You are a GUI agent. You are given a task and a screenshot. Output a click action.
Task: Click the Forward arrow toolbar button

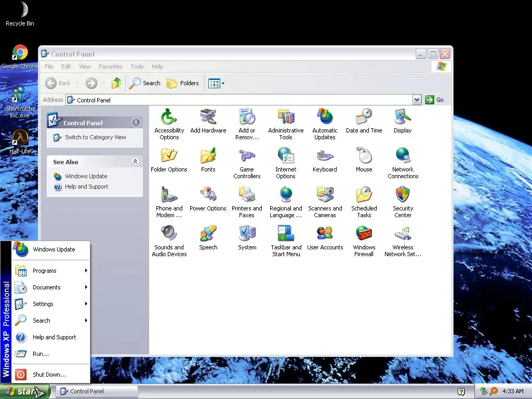(x=91, y=83)
